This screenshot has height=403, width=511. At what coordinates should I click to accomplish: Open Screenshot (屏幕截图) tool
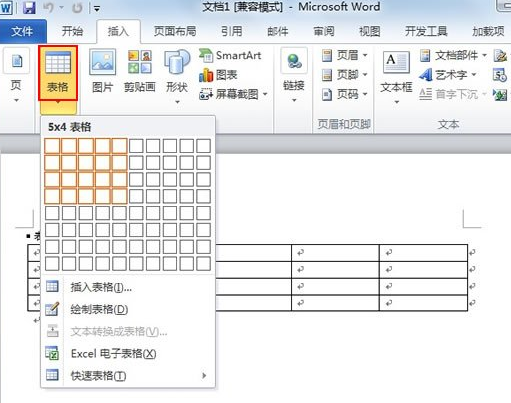(x=233, y=94)
